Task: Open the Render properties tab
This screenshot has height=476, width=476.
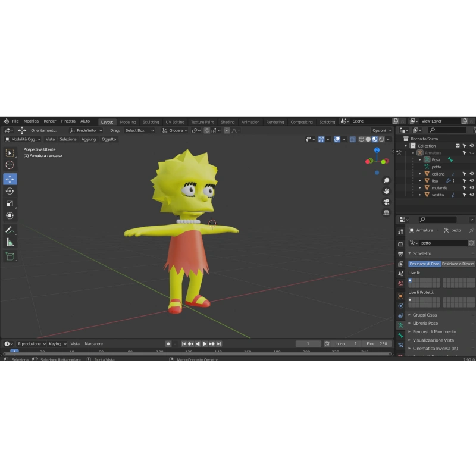Action: [400, 244]
